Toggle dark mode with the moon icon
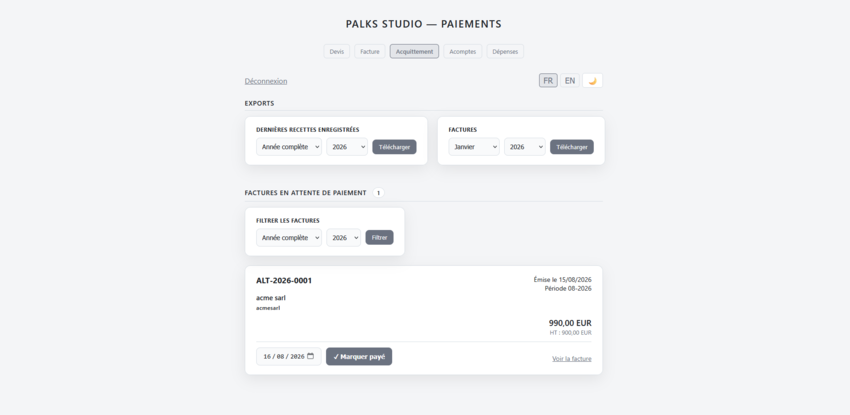The width and height of the screenshot is (850, 415). pyautogui.click(x=592, y=81)
